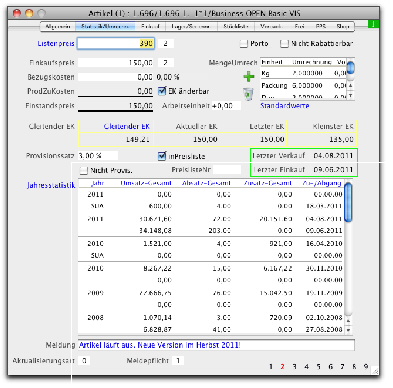Sort by Umsatz-Gesamt column header
This screenshot has width=393, height=388.
146,183
